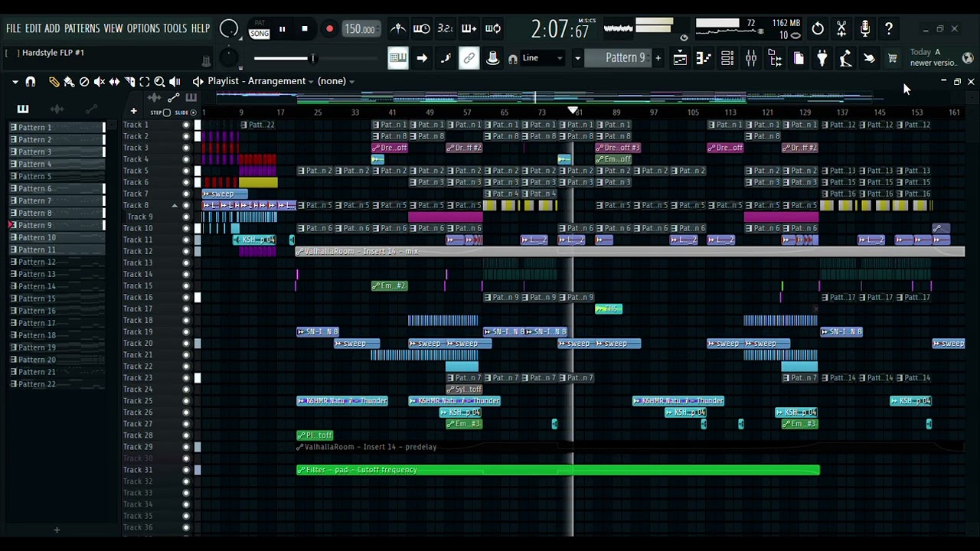Select the playback speaker tool
This screenshot has height=551, width=980.
[x=175, y=81]
